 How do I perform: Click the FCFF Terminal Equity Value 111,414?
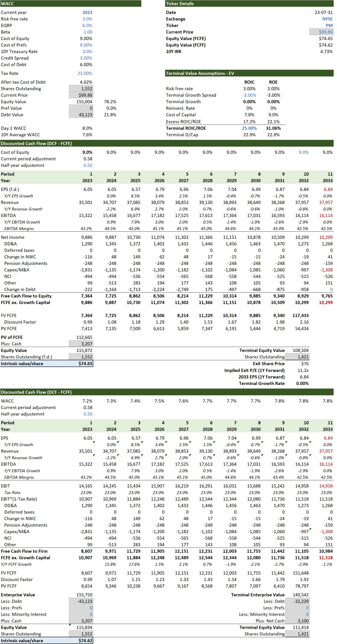point(301,628)
